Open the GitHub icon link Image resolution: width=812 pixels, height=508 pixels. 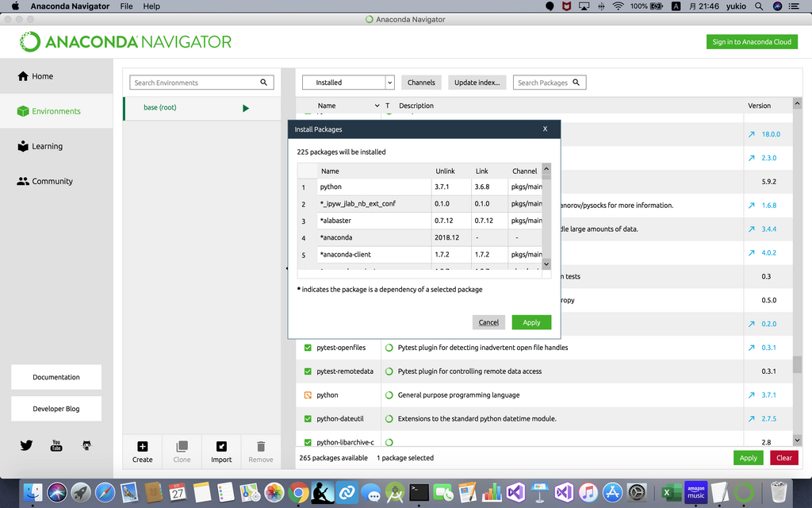tap(86, 445)
